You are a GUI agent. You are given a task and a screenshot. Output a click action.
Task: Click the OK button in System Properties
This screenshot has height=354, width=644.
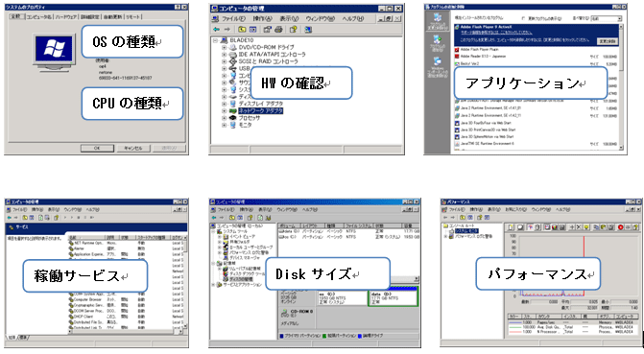[97, 149]
